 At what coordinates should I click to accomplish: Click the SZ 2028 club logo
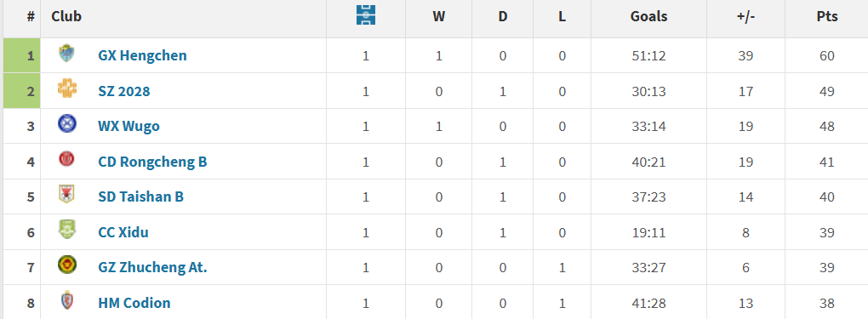coord(67,88)
